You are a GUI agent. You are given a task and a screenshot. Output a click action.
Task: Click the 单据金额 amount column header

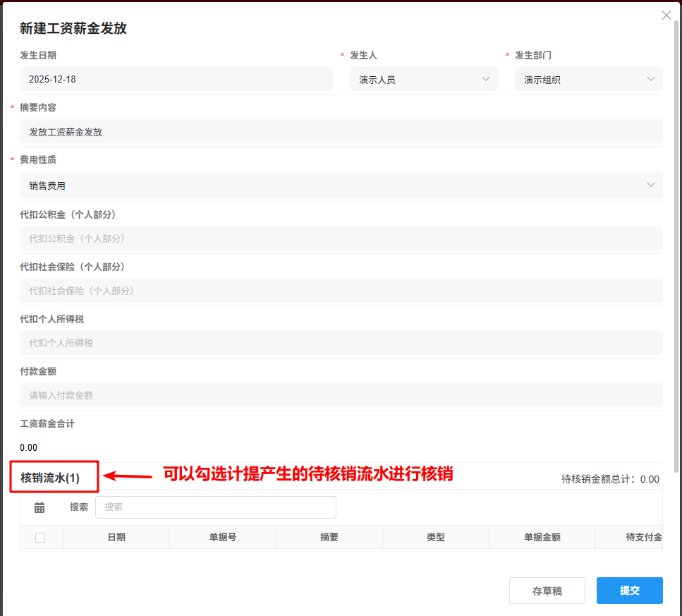tap(542, 537)
